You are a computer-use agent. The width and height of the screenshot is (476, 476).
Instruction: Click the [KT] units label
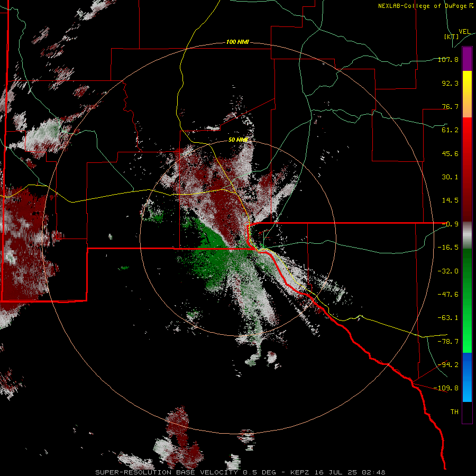[x=452, y=36]
